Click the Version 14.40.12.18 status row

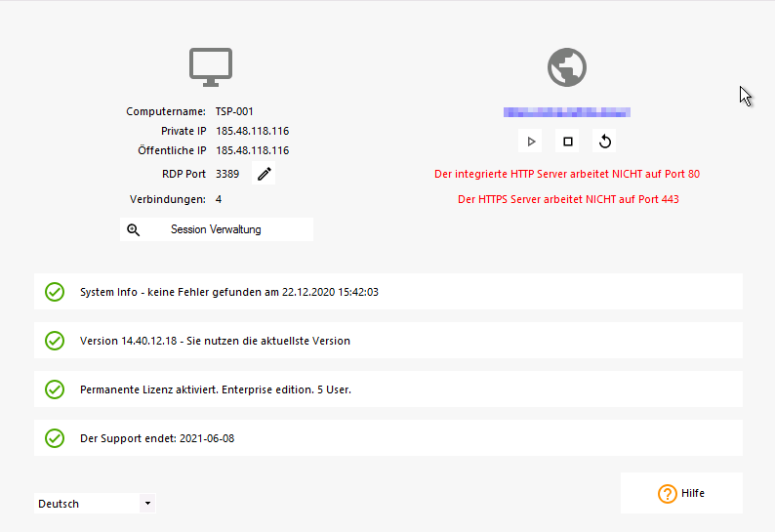pos(388,341)
